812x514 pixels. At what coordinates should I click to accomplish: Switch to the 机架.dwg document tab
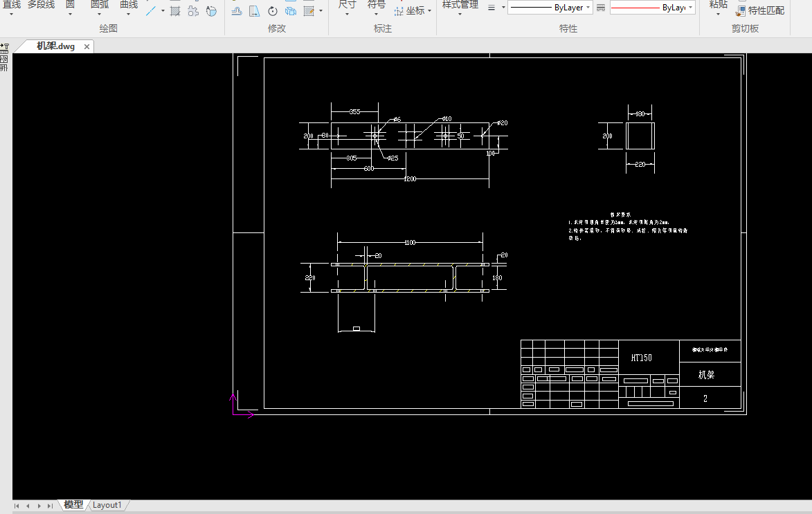tap(55, 46)
